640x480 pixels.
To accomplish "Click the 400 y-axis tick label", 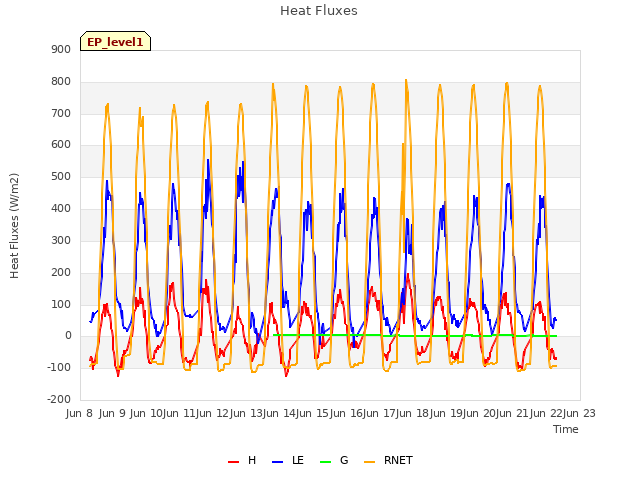I will click(61, 209).
